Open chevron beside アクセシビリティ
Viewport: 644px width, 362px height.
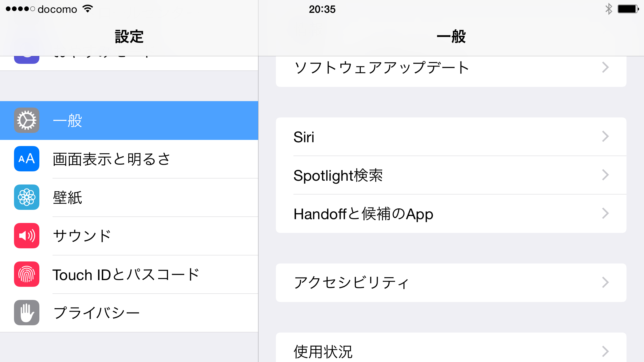[x=605, y=282]
